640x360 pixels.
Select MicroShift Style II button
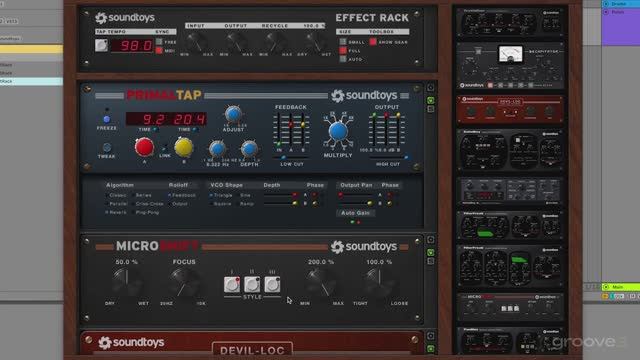(x=252, y=284)
